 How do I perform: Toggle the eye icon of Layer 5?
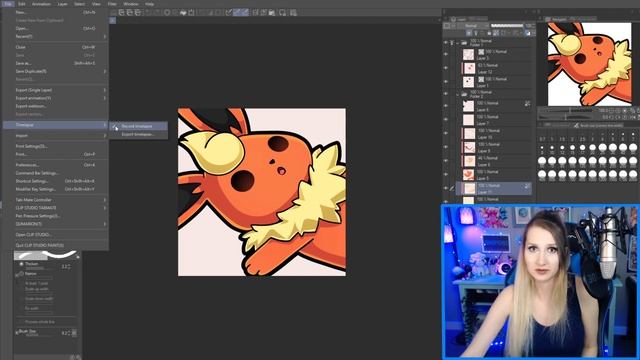click(446, 175)
